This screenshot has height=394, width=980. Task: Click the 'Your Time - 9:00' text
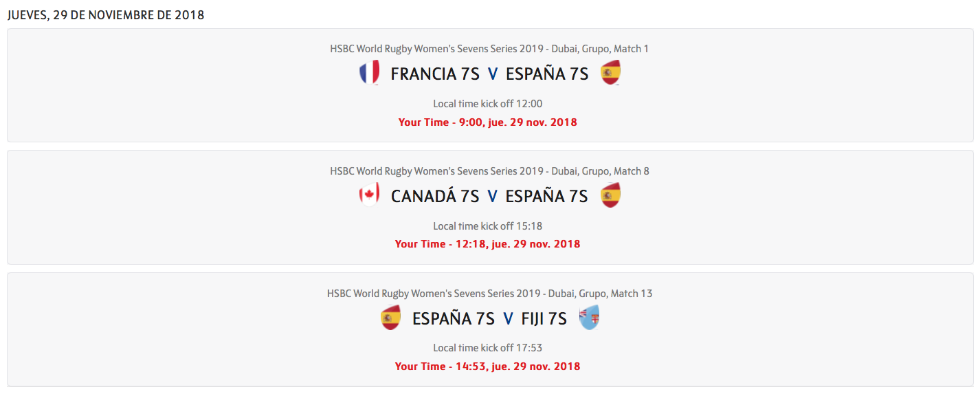tap(488, 122)
